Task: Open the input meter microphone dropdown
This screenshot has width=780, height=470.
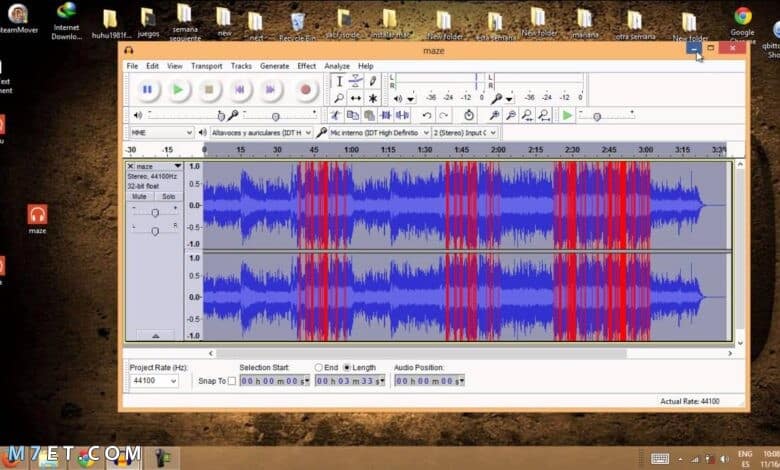Action: tap(509, 99)
